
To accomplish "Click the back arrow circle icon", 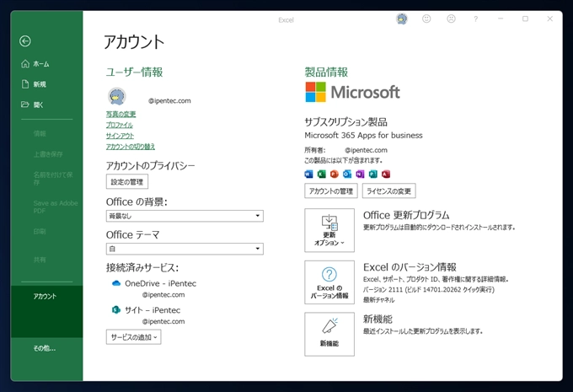I will click(x=25, y=41).
